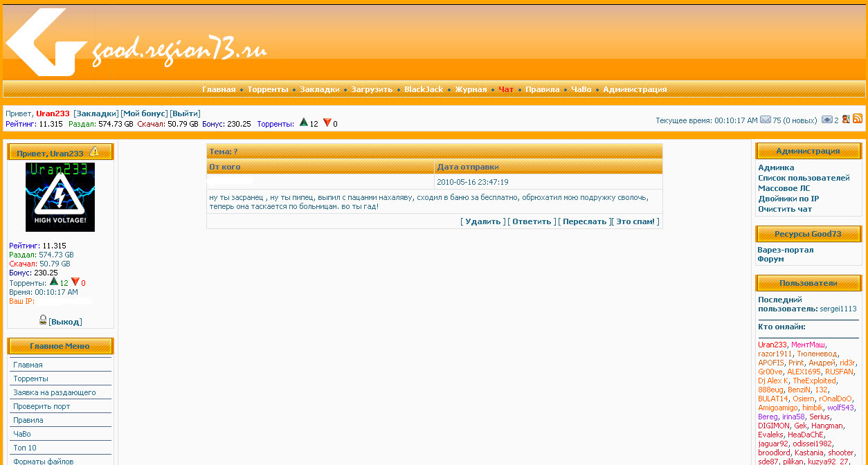The image size is (868, 465).
Task: Mark message with Это спам!
Action: point(635,221)
